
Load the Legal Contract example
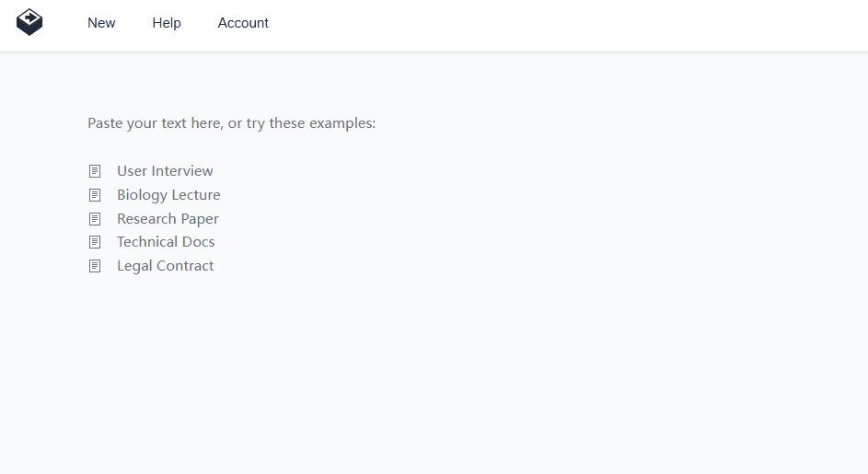click(165, 266)
